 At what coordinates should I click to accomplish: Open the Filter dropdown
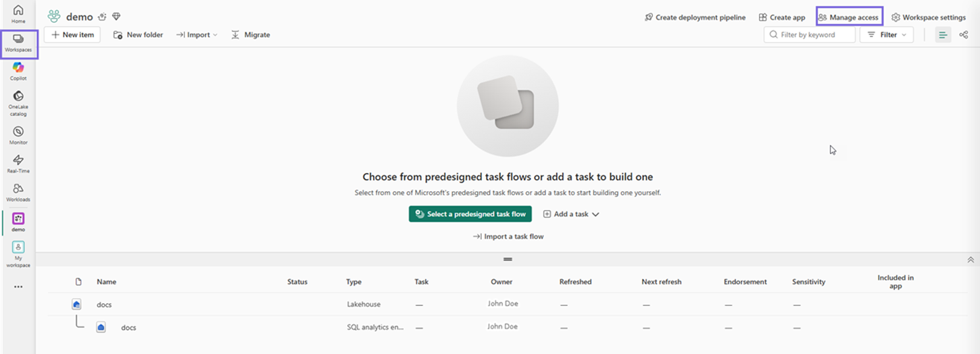[x=887, y=34]
